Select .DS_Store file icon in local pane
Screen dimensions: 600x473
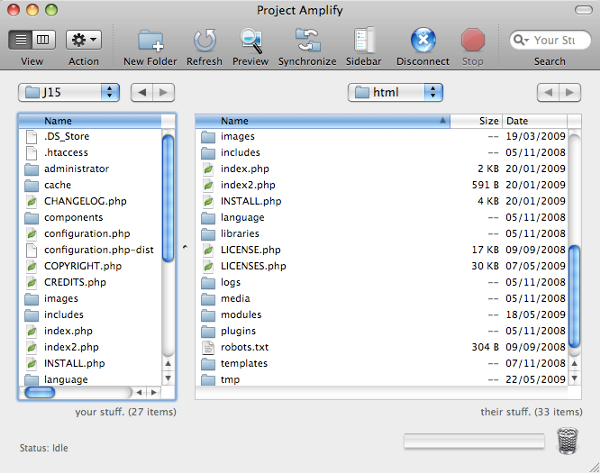(x=31, y=137)
